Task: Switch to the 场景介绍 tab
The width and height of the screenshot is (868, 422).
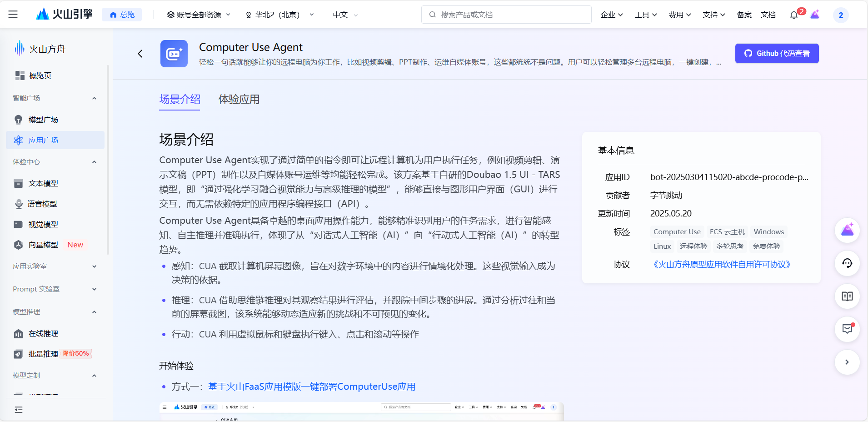Action: 180,99
